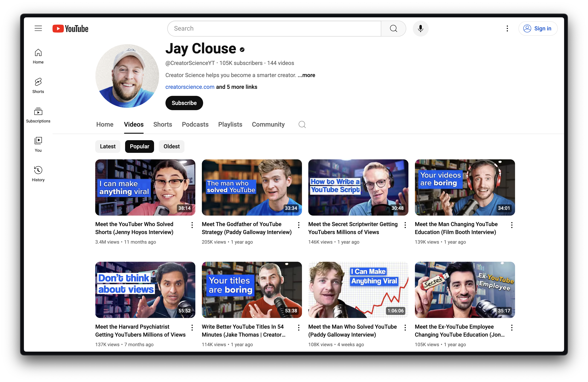This screenshot has height=382, width=588.
Task: Click in the Search input field
Action: (x=274, y=29)
